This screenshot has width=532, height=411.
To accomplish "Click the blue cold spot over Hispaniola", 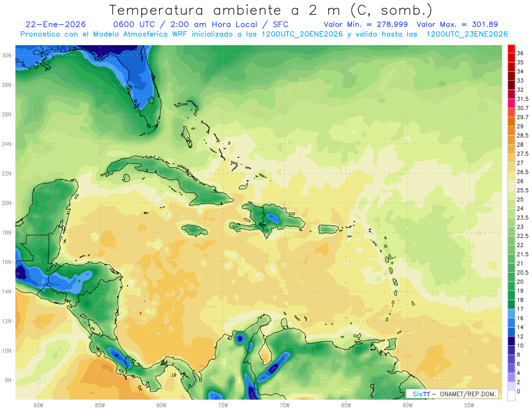I will [x=272, y=218].
